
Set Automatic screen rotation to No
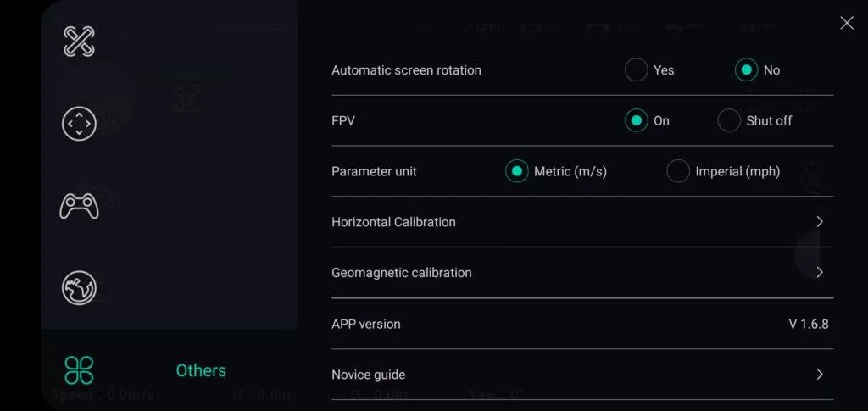[x=746, y=70]
